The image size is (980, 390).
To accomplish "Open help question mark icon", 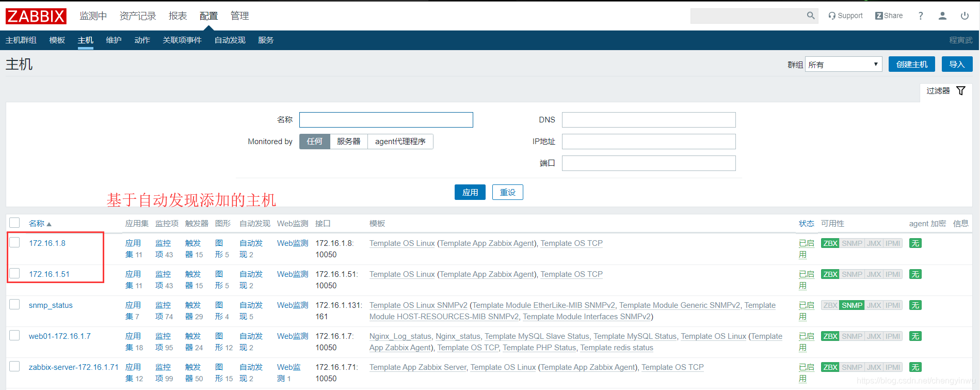I will (x=921, y=15).
